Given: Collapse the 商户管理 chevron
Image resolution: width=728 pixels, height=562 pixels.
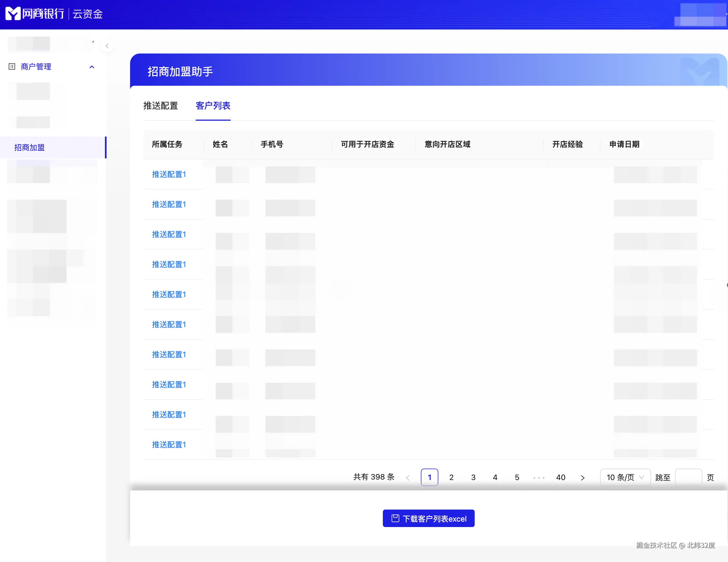Looking at the screenshot, I should (x=92, y=67).
